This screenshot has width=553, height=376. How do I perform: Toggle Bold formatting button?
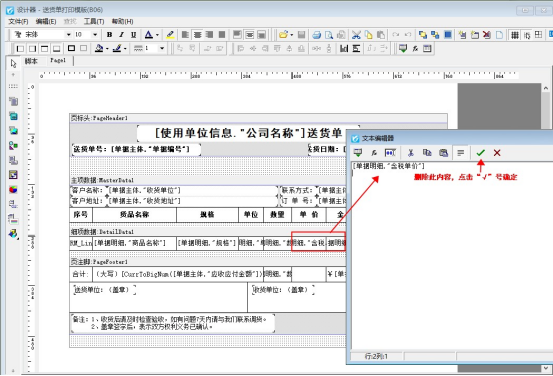(x=109, y=35)
